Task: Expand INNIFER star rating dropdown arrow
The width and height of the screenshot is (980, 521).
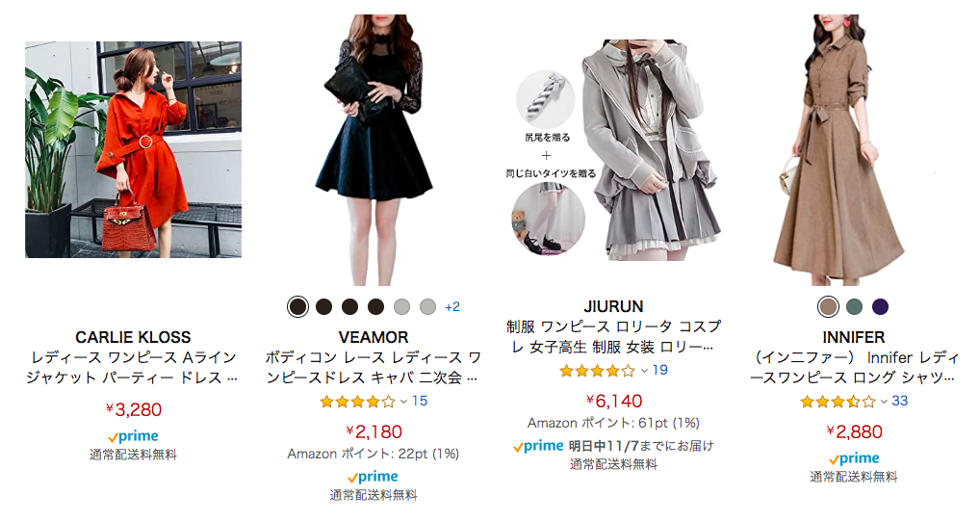Action: 884,402
